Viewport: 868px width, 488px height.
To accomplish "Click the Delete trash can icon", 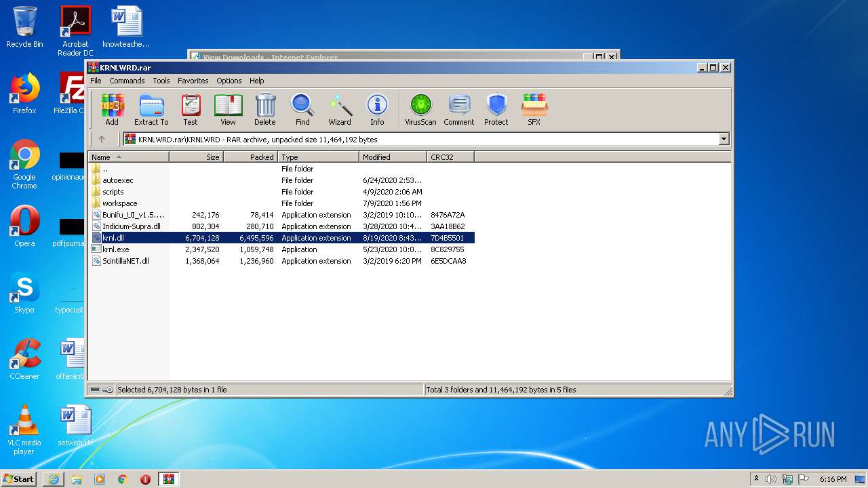I will tap(265, 110).
